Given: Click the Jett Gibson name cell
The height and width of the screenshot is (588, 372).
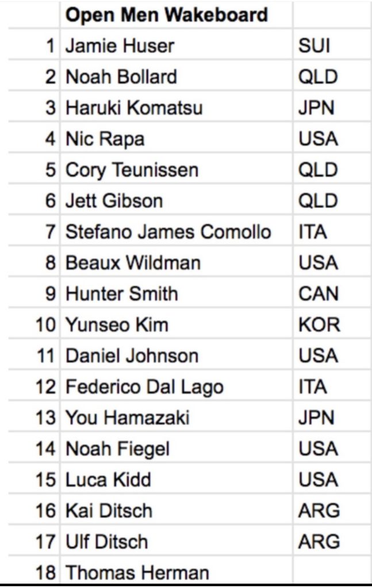Looking at the screenshot, I should pyautogui.click(x=114, y=201).
